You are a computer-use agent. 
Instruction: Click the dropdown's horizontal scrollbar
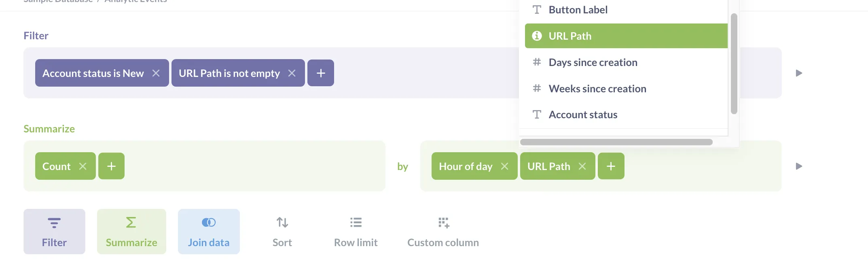click(x=616, y=142)
